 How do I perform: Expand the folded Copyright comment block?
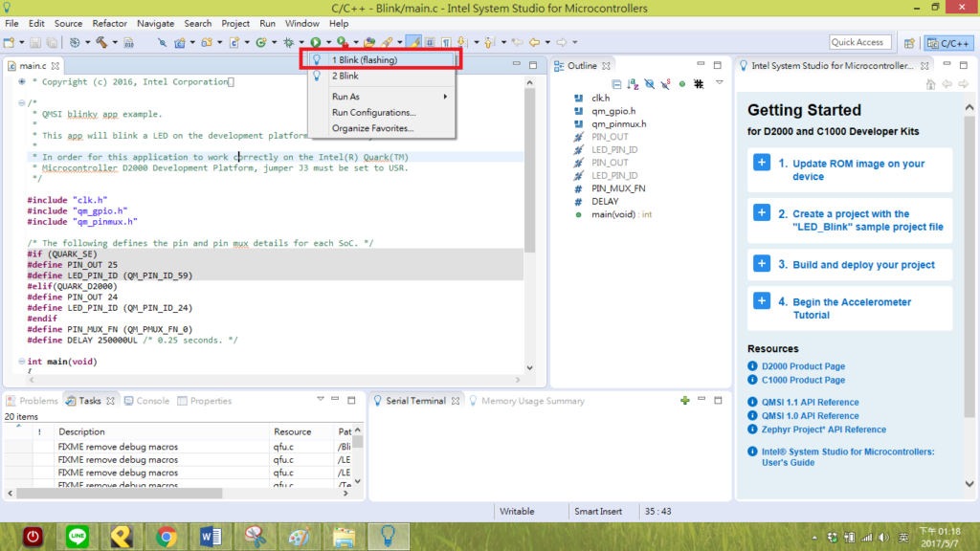22,82
